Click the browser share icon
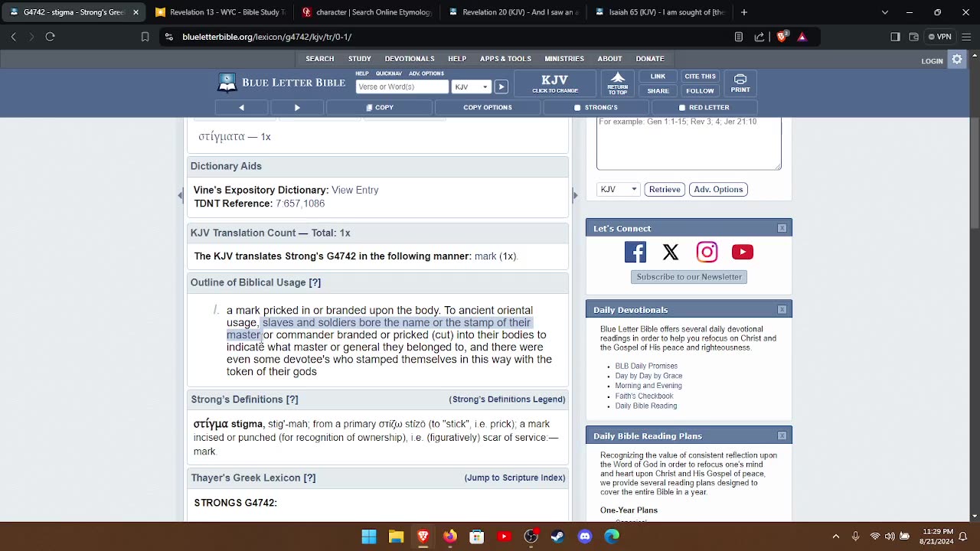The width and height of the screenshot is (980, 551). (759, 37)
